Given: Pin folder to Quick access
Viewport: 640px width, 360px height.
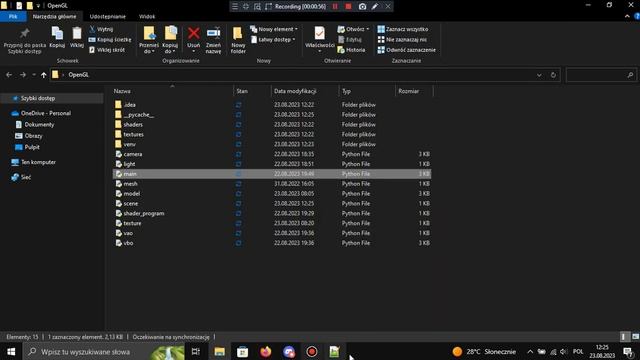Looking at the screenshot, I should pyautogui.click(x=24, y=40).
